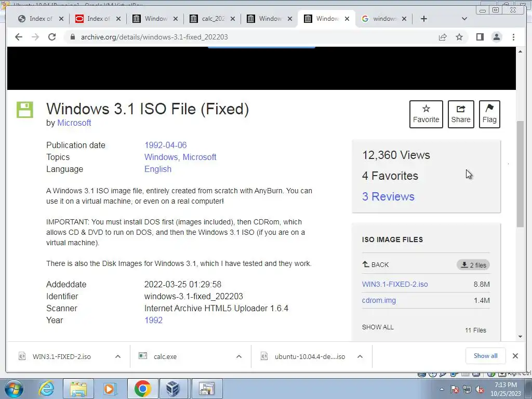Image resolution: width=532 pixels, height=399 pixels.
Task: Click the address bar URL
Action: (154, 37)
